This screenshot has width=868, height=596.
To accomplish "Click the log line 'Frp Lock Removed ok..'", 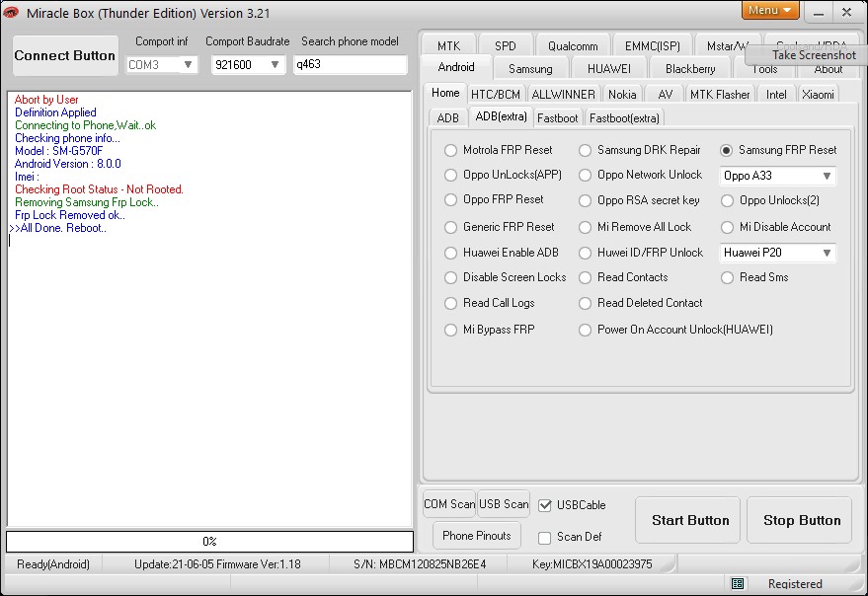I will point(70,215).
